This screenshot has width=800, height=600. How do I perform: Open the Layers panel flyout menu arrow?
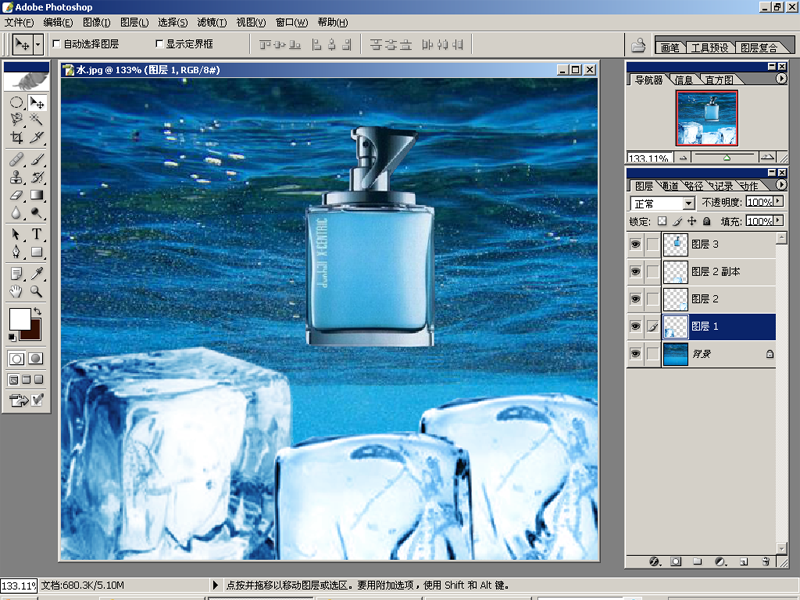[781, 185]
